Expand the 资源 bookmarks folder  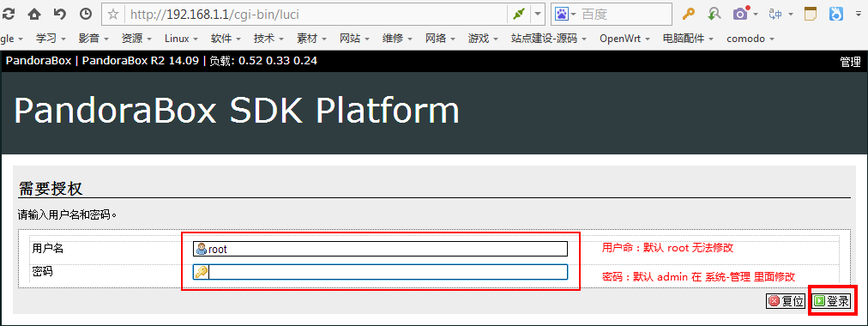click(136, 39)
